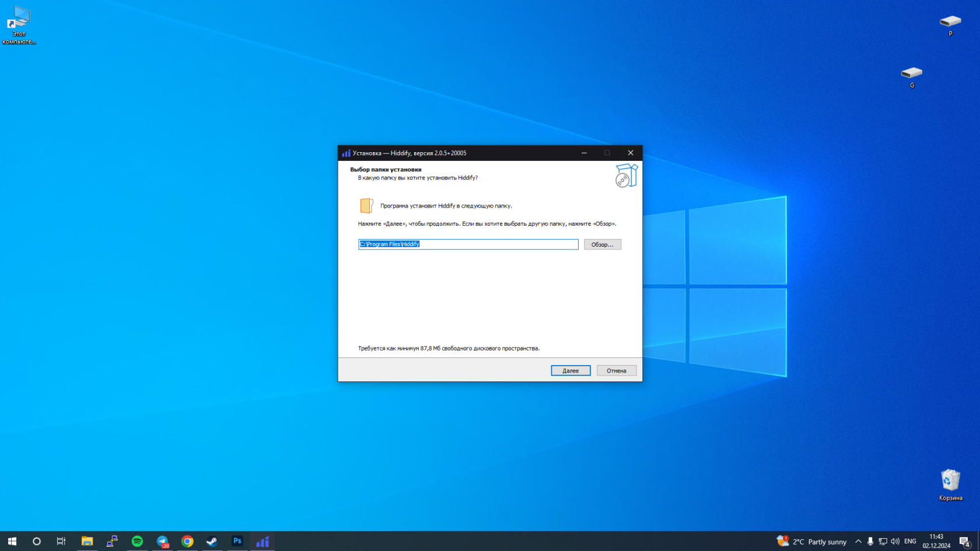Viewport: 980px width, 551px height.
Task: Open Telegram from taskbar
Action: tap(162, 541)
